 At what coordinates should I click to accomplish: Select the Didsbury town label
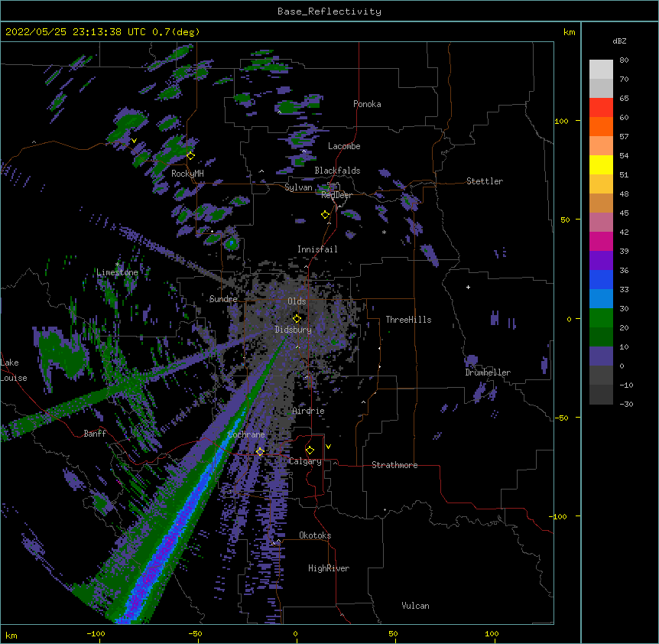click(x=293, y=330)
